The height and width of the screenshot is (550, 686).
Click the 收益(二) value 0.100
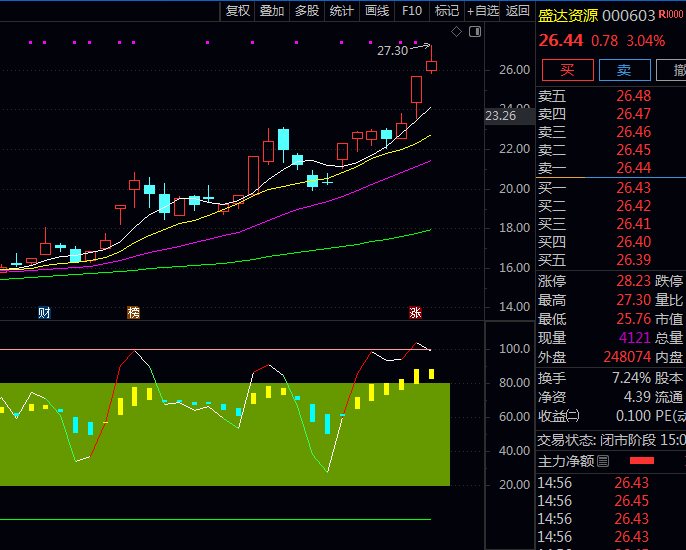click(x=634, y=416)
